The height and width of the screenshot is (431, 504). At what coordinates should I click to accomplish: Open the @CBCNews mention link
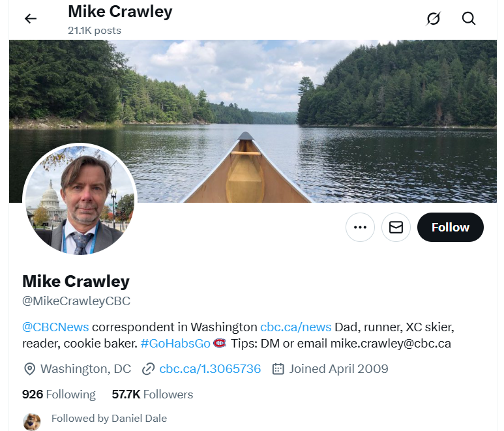pos(55,327)
